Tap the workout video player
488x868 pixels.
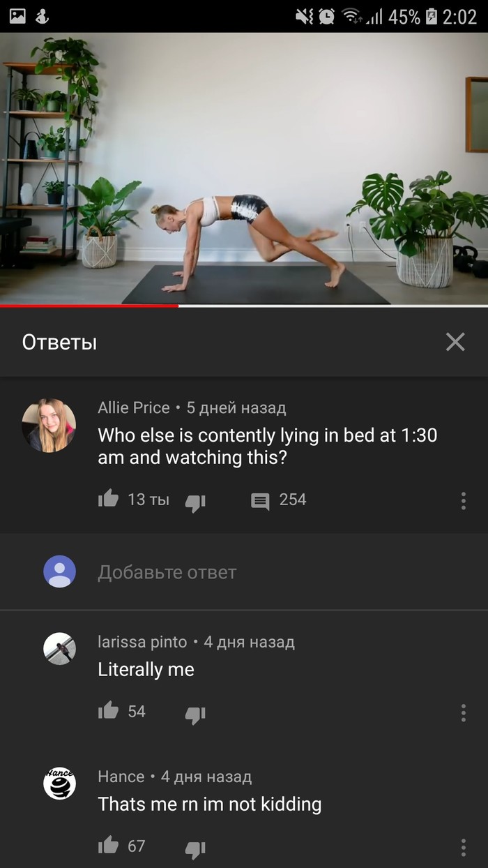coord(244,168)
